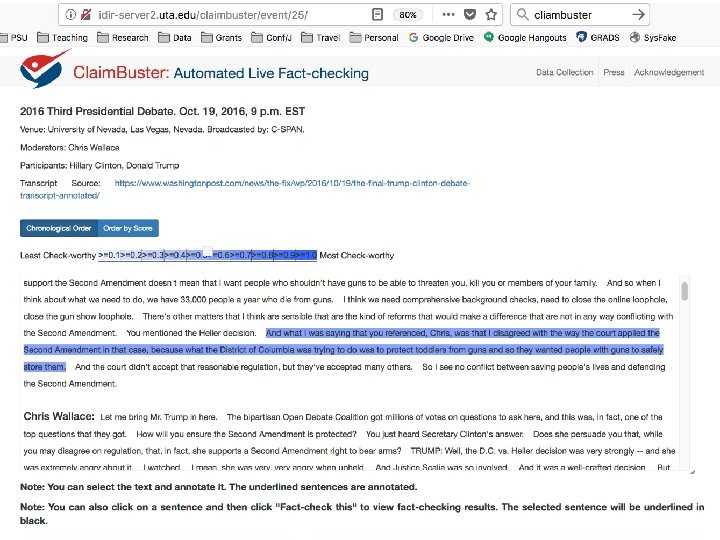The width and height of the screenshot is (720, 540).
Task: Open the Personal bookmark folder
Action: point(374,38)
